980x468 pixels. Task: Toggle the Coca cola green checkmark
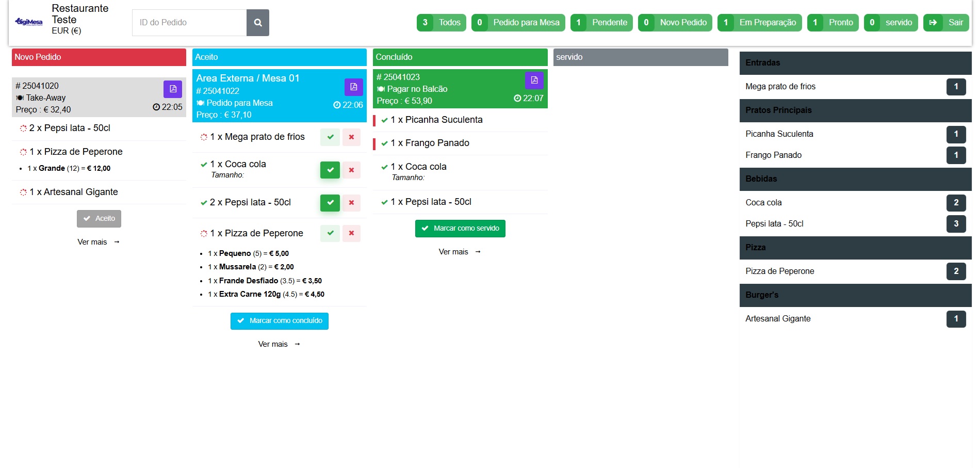click(330, 170)
